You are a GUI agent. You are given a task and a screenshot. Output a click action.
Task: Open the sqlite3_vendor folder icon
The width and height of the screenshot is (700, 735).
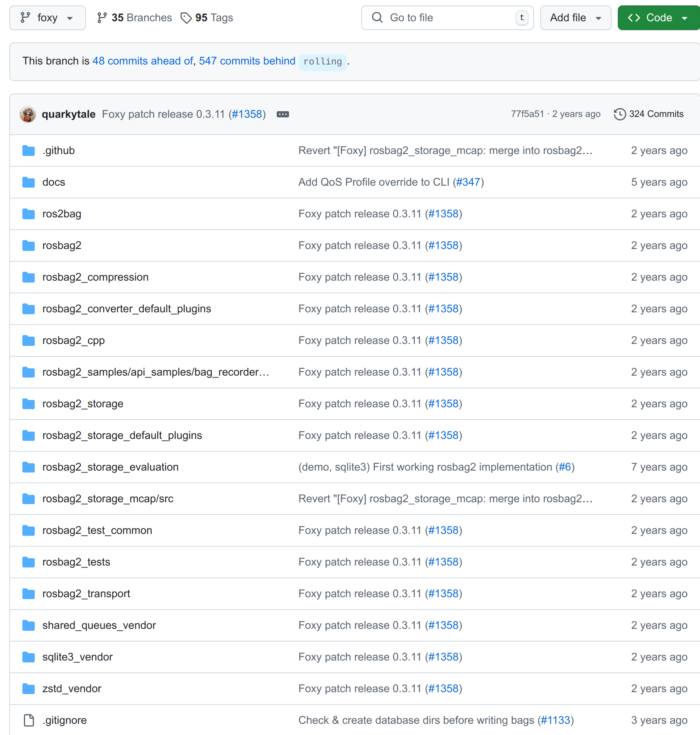tap(29, 657)
